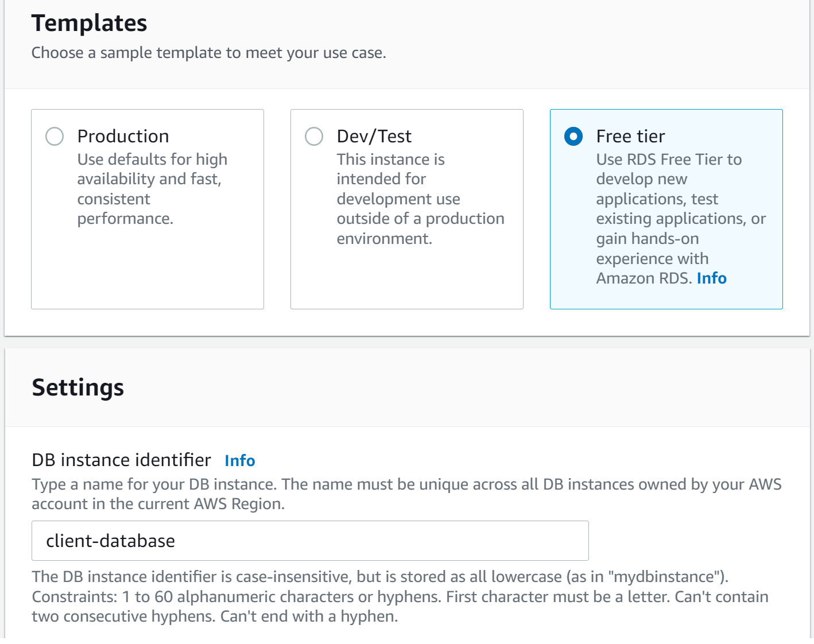Open Info link in Free tier card
This screenshot has width=814, height=644.
[x=711, y=278]
